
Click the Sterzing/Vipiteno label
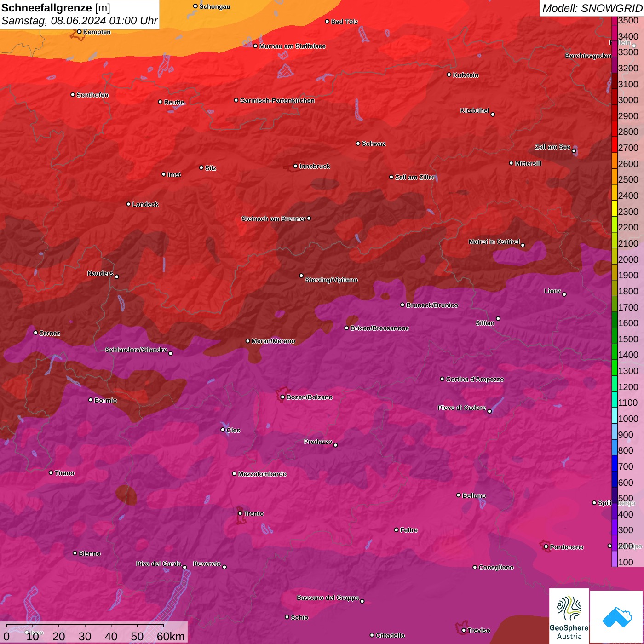331,280
